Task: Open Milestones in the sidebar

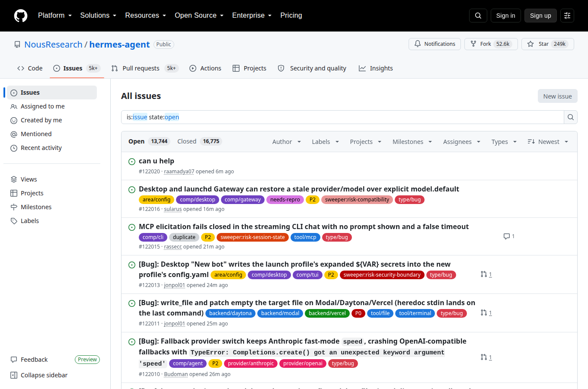Action: 52,207
